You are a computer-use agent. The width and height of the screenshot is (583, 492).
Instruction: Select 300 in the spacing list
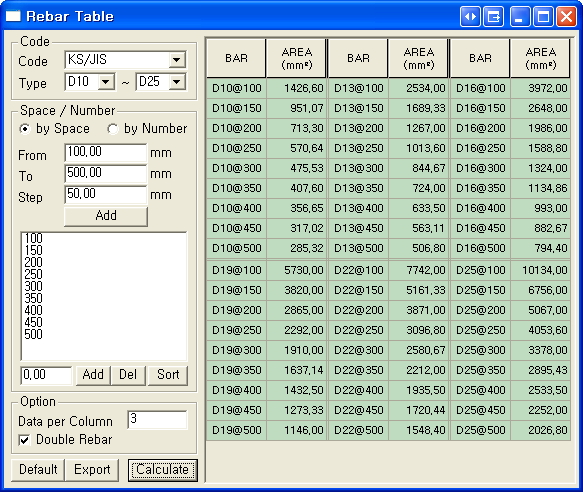(33, 286)
